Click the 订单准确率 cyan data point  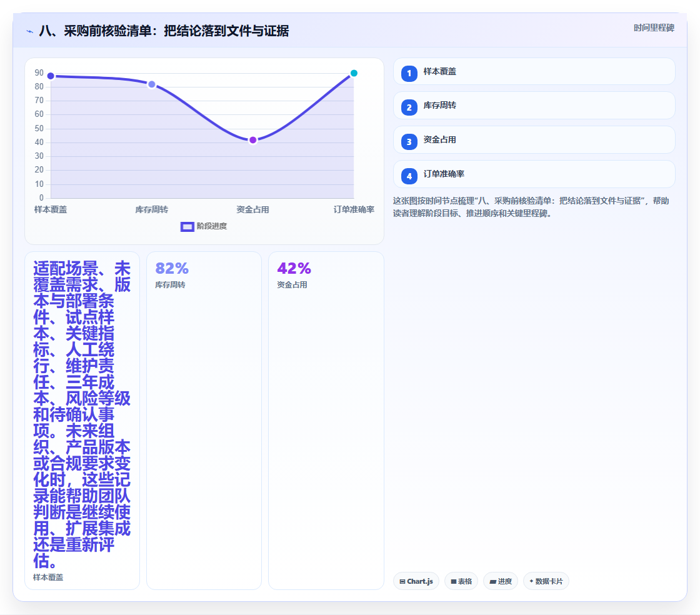pos(354,73)
